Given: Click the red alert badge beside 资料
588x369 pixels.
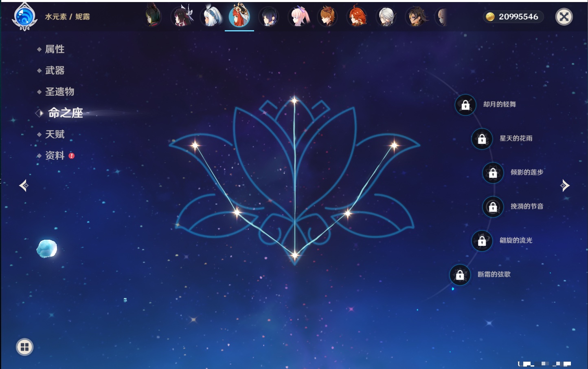Looking at the screenshot, I should [x=72, y=155].
